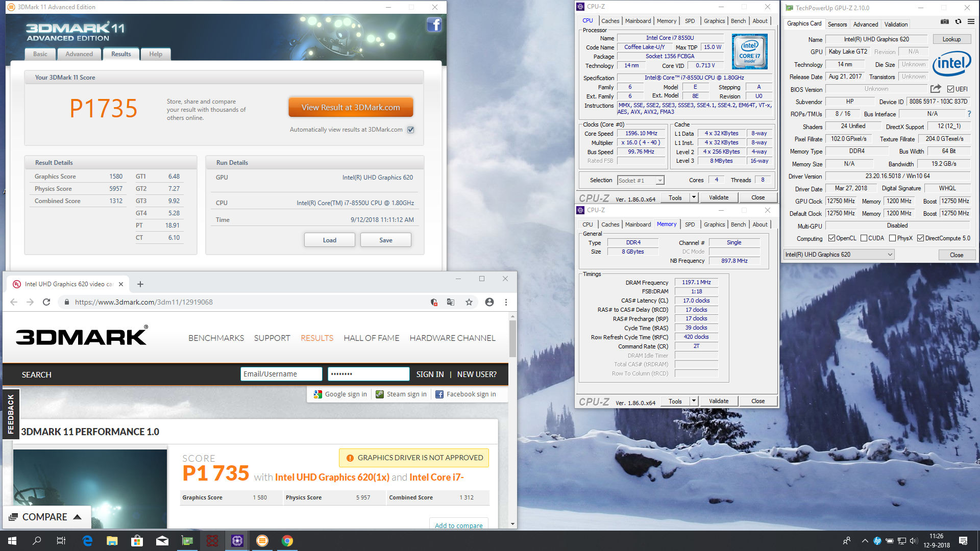Toggle the PhysX checkbox in GPU-Z
Viewport: 980px width, 551px height.
coord(892,238)
